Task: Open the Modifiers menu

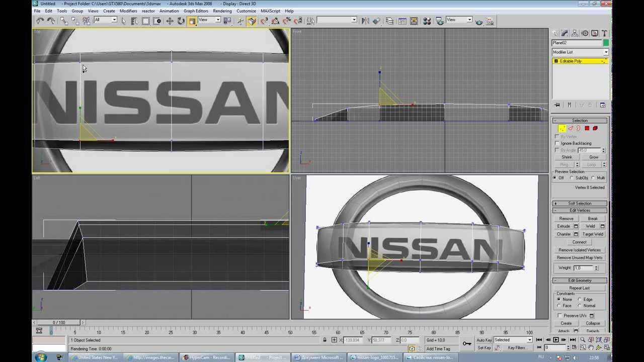Action: click(128, 11)
